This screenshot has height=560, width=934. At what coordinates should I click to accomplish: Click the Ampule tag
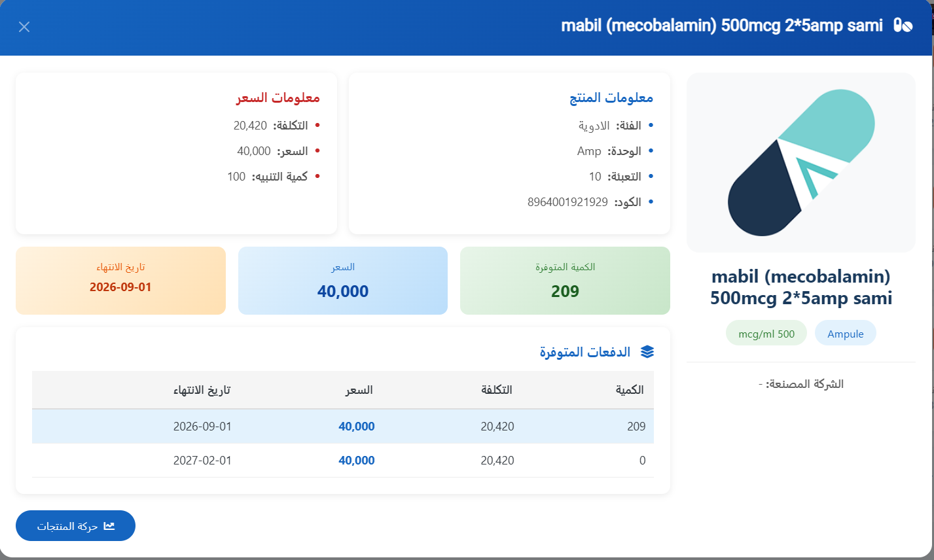pyautogui.click(x=845, y=334)
